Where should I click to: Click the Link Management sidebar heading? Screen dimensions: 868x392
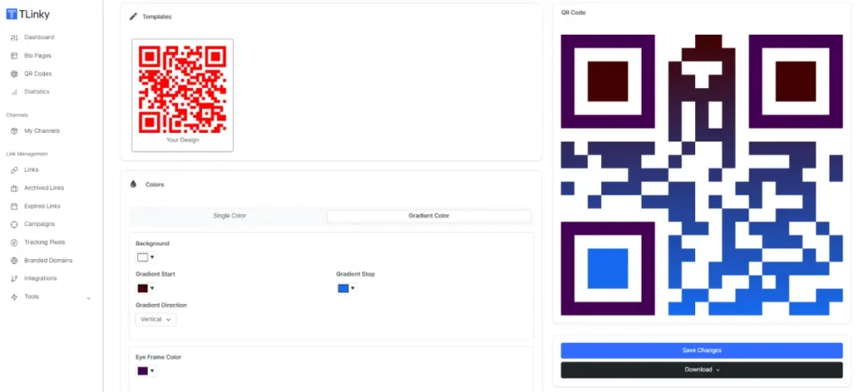pos(26,154)
